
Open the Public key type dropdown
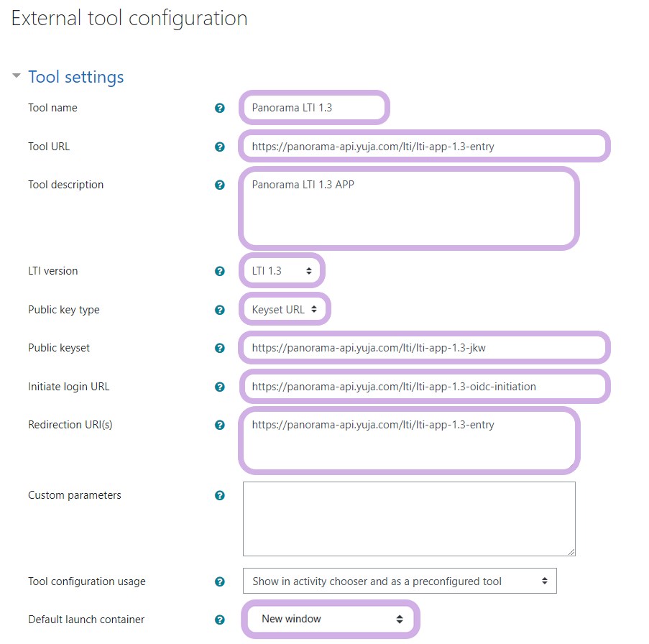pyautogui.click(x=285, y=310)
